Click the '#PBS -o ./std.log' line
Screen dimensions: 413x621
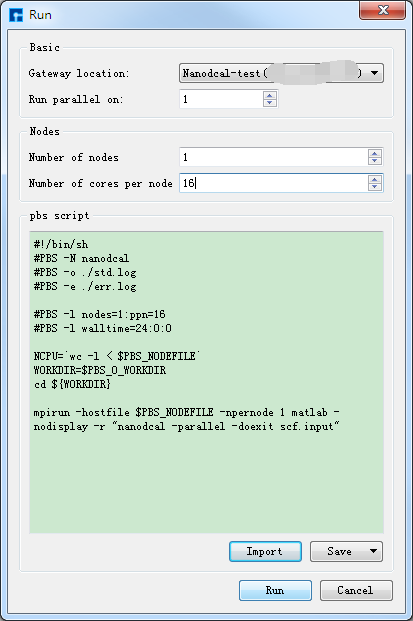tap(85, 272)
